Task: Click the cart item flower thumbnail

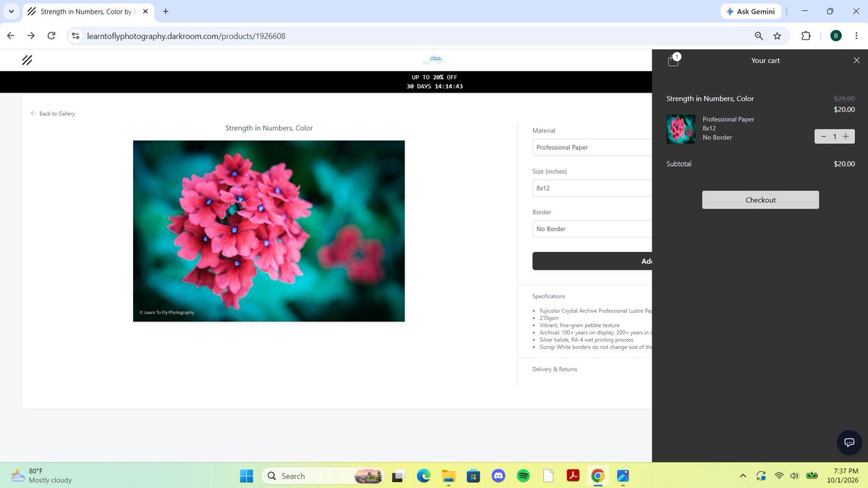Action: (x=681, y=129)
